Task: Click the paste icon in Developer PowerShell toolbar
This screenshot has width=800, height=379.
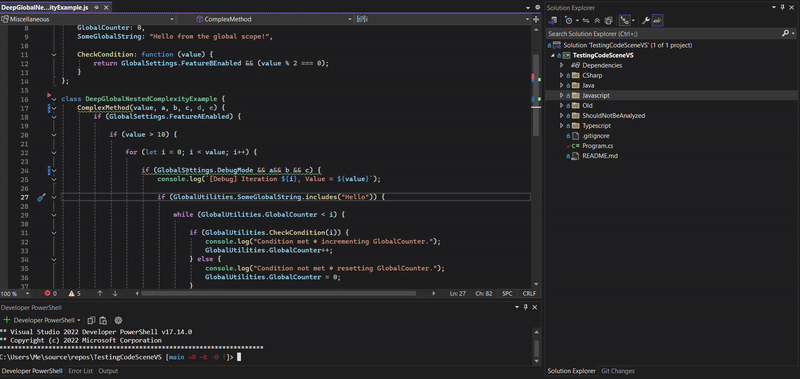Action: [103, 320]
